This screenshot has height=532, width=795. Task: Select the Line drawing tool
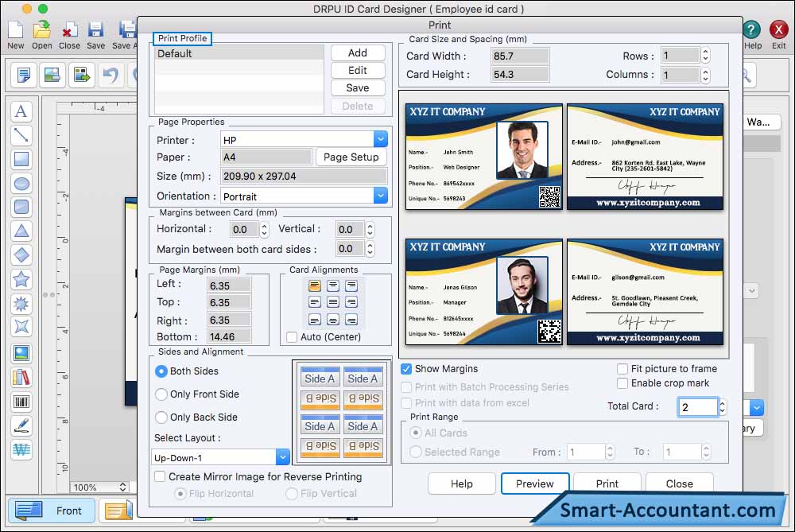pos(21,135)
